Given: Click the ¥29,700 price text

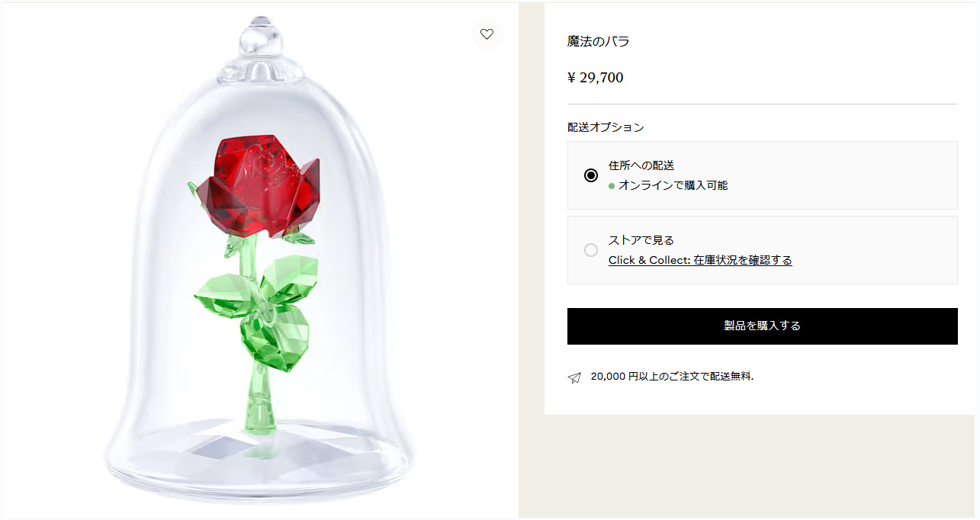Looking at the screenshot, I should pos(595,77).
